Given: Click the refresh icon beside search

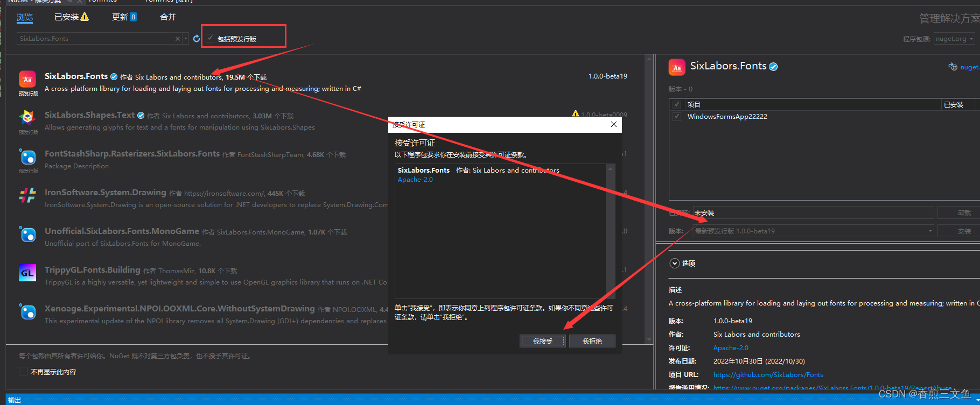Looking at the screenshot, I should click(x=197, y=39).
